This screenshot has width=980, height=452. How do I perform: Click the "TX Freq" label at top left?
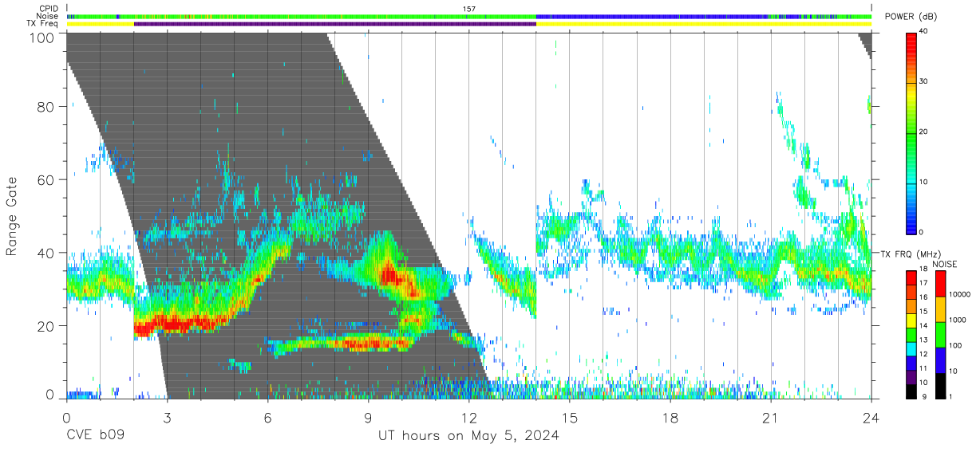(43, 24)
